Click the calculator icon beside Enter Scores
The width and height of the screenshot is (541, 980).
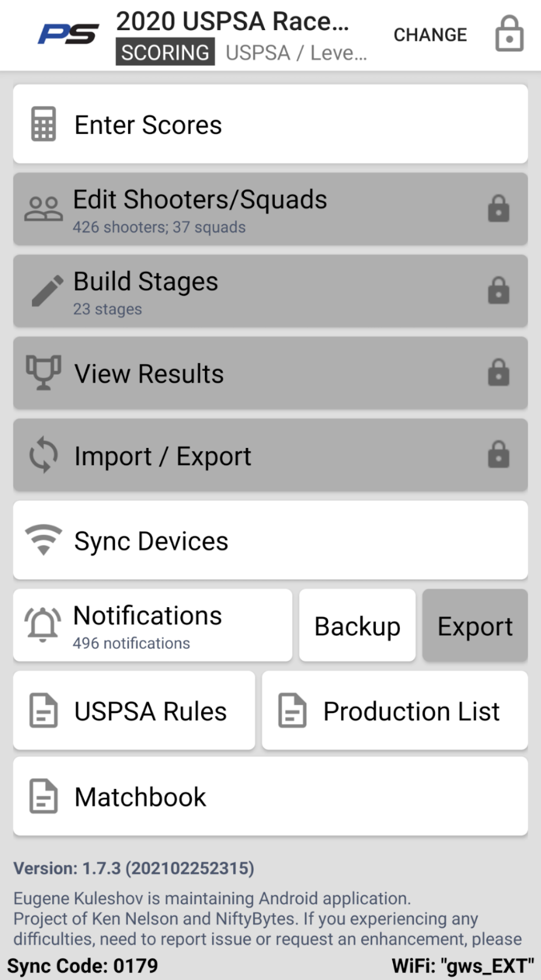click(x=44, y=124)
